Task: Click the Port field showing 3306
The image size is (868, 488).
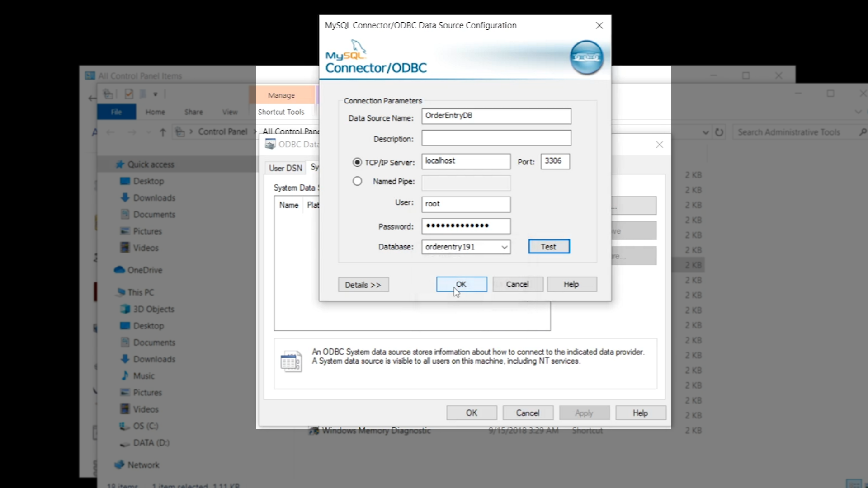Action: 555,161
